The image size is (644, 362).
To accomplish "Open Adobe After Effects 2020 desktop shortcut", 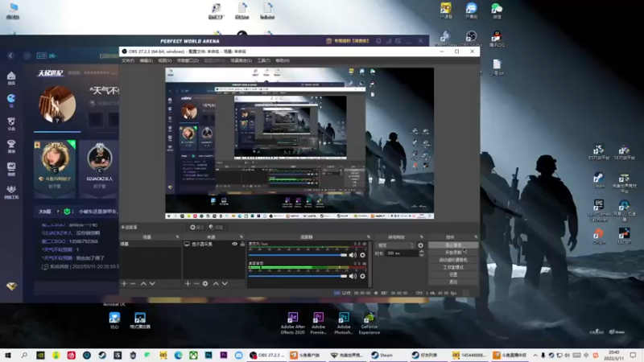I will (x=293, y=323).
